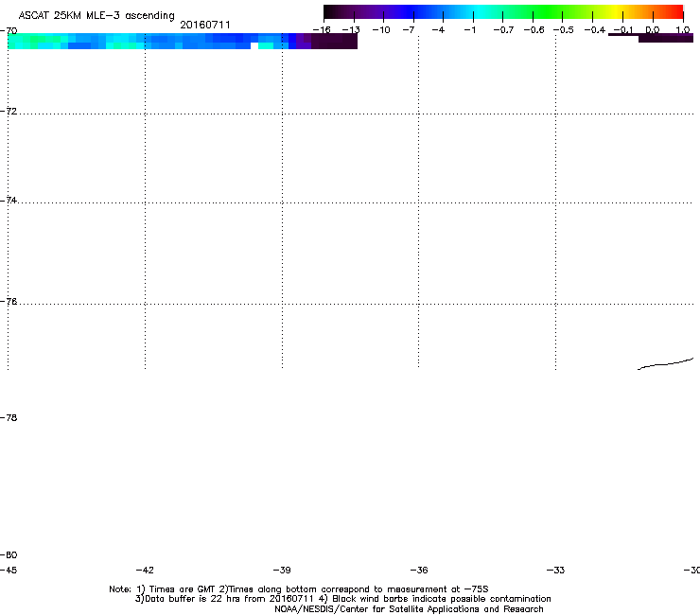Image resolution: width=700 pixels, height=615 pixels.
Task: Click the dark purple data block near -38
Action: click(334, 41)
